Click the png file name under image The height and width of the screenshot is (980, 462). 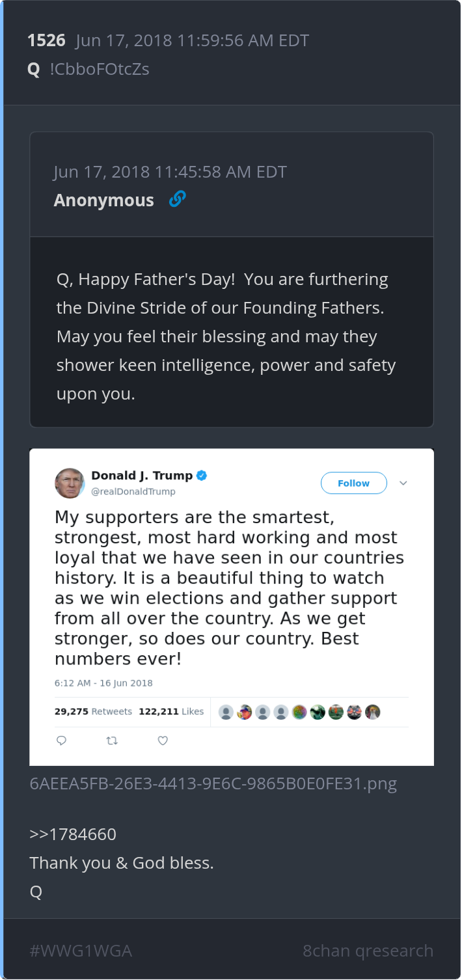(213, 783)
